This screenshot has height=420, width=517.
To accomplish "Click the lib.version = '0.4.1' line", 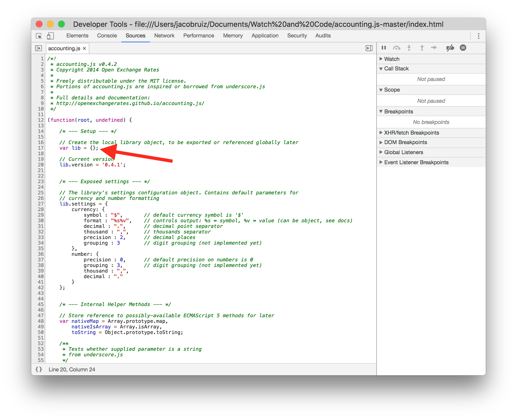I will click(92, 165).
